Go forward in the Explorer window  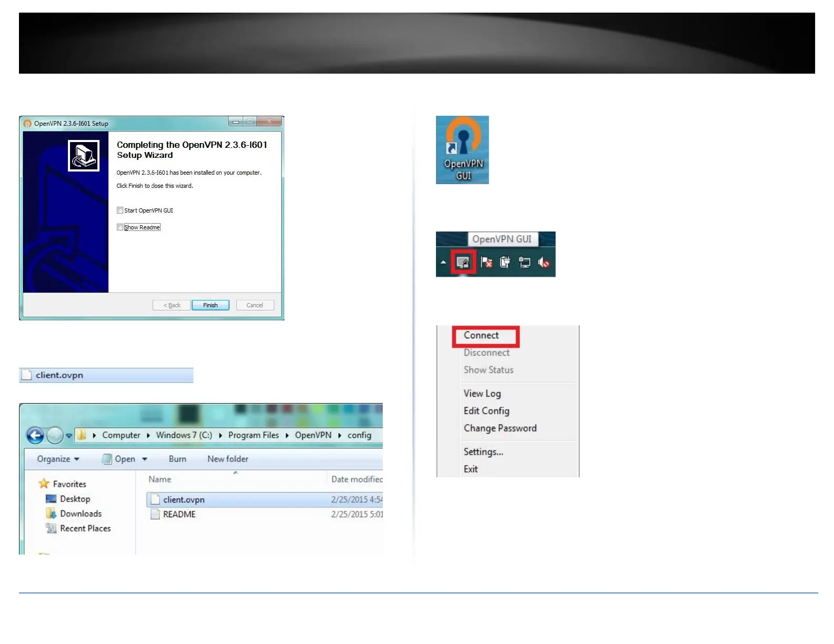point(55,435)
